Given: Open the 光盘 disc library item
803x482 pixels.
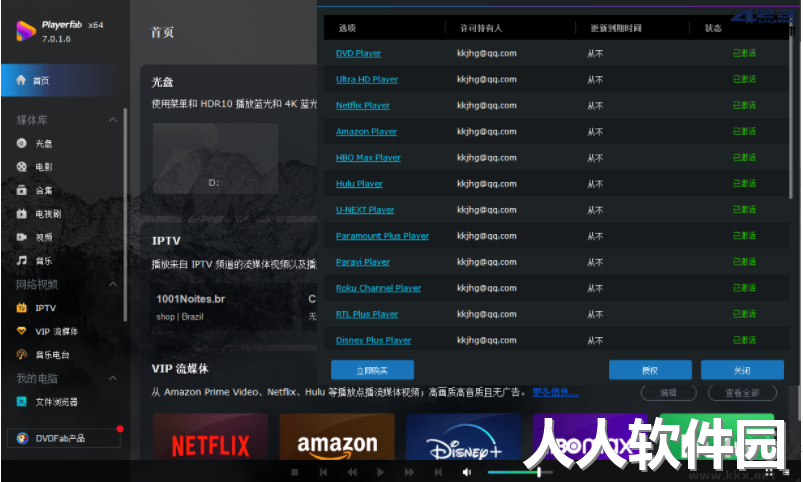Looking at the screenshot, I should [x=44, y=143].
